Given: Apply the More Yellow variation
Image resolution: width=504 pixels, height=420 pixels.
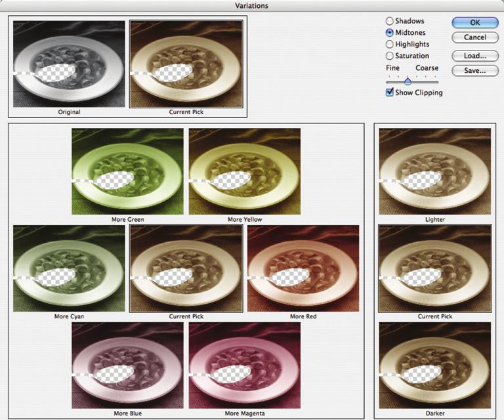Looking at the screenshot, I should 245,171.
